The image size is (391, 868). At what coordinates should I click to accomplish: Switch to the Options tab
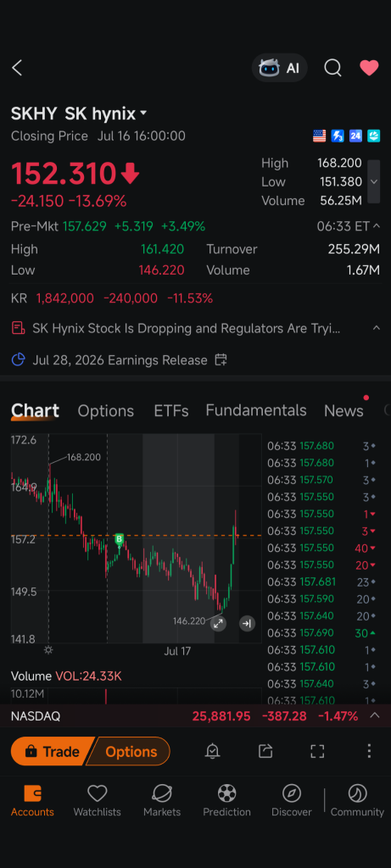coord(106,411)
